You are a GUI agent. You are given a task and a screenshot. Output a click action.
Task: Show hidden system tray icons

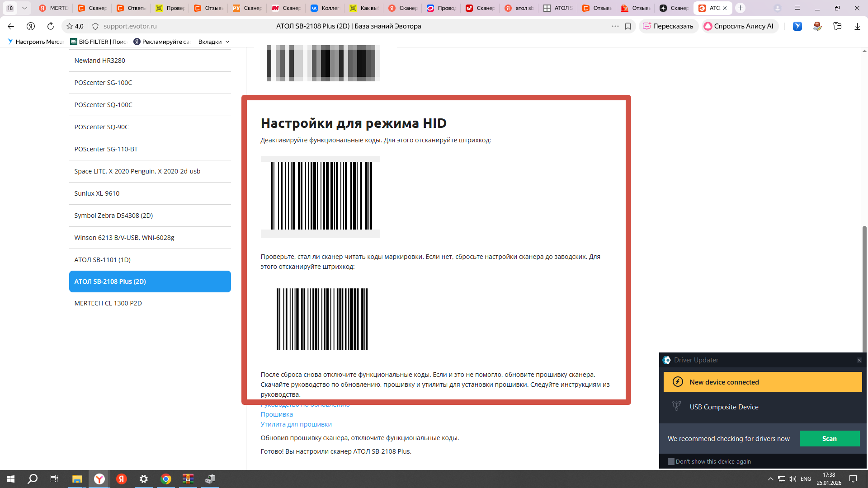(x=771, y=479)
